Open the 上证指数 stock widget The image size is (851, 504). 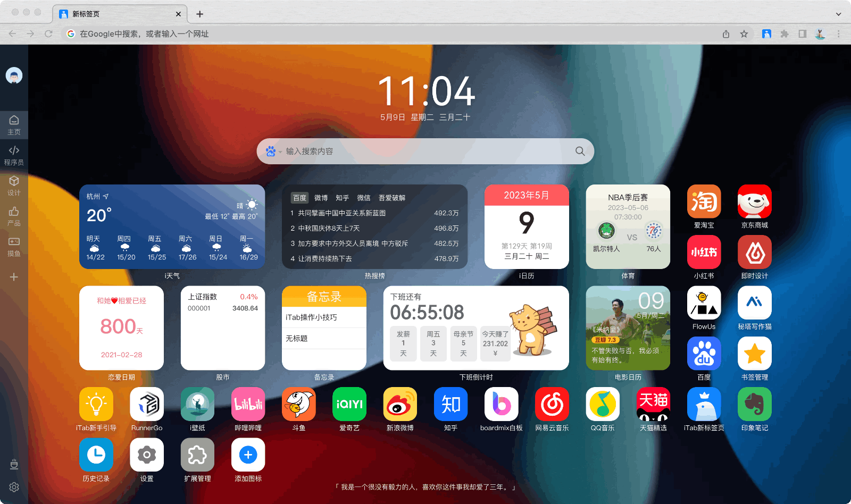pos(223,328)
